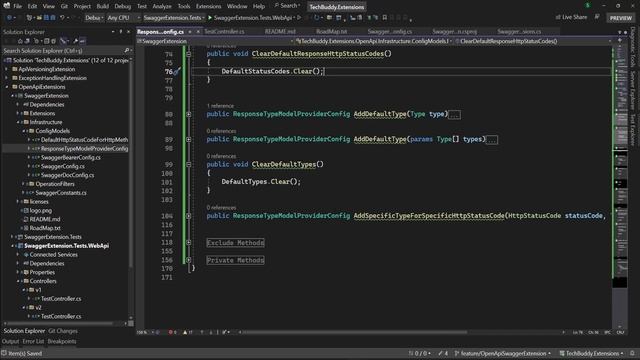Open the Any CPU platform dropdown
640x360 pixels.
pos(124,18)
